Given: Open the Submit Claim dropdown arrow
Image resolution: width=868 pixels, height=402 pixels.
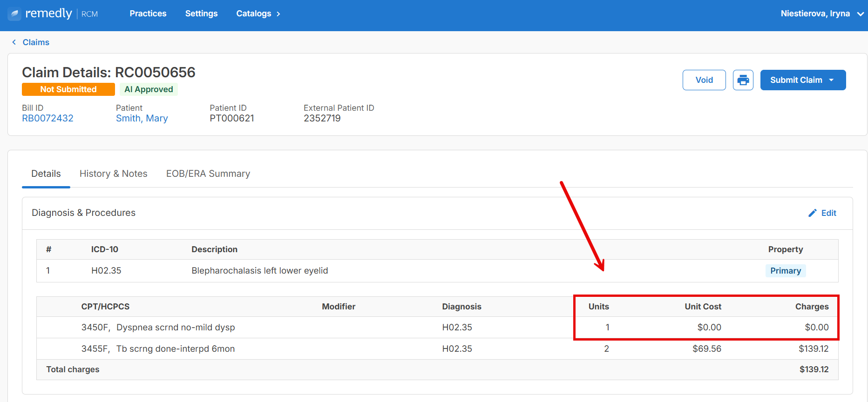Looking at the screenshot, I should 832,80.
